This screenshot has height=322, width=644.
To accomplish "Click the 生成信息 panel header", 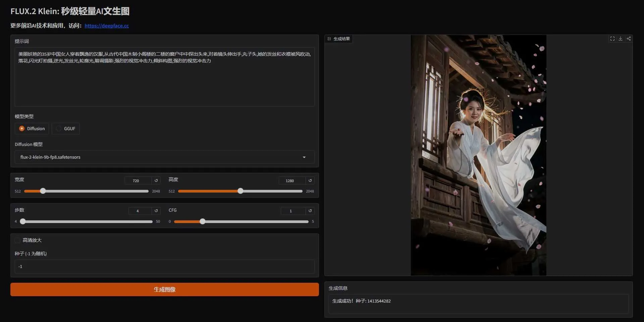I will [x=339, y=288].
